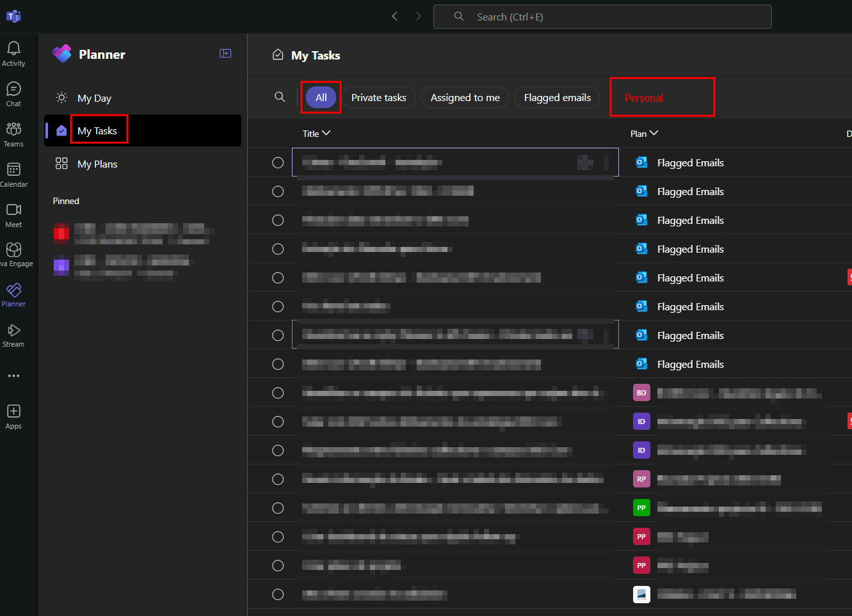The image size is (852, 616).
Task: Check off the task assigned to plan RP
Action: pos(278,478)
